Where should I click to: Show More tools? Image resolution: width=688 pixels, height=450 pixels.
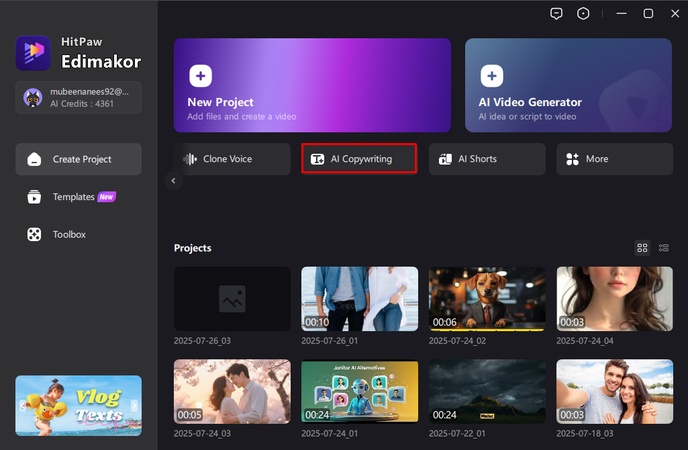(x=614, y=159)
